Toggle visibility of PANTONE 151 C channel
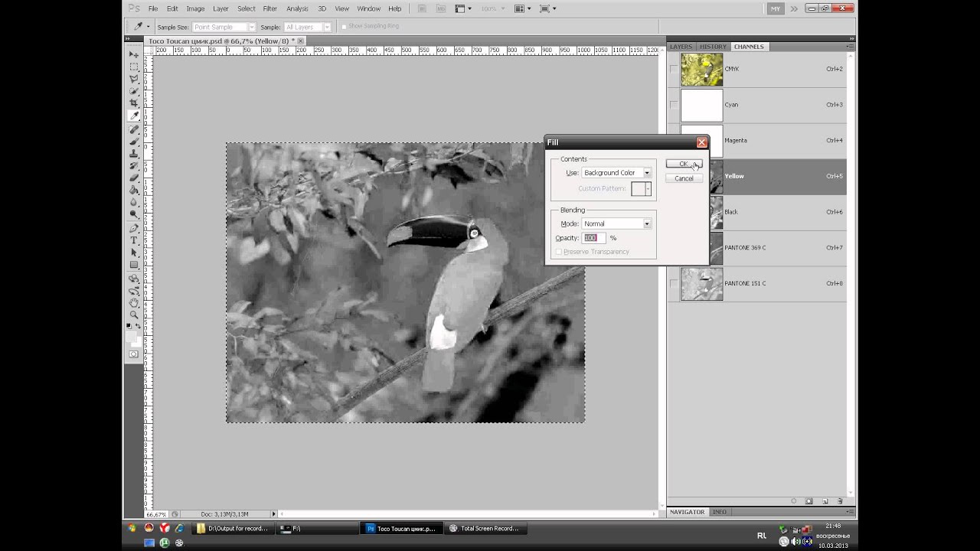 pyautogui.click(x=673, y=283)
